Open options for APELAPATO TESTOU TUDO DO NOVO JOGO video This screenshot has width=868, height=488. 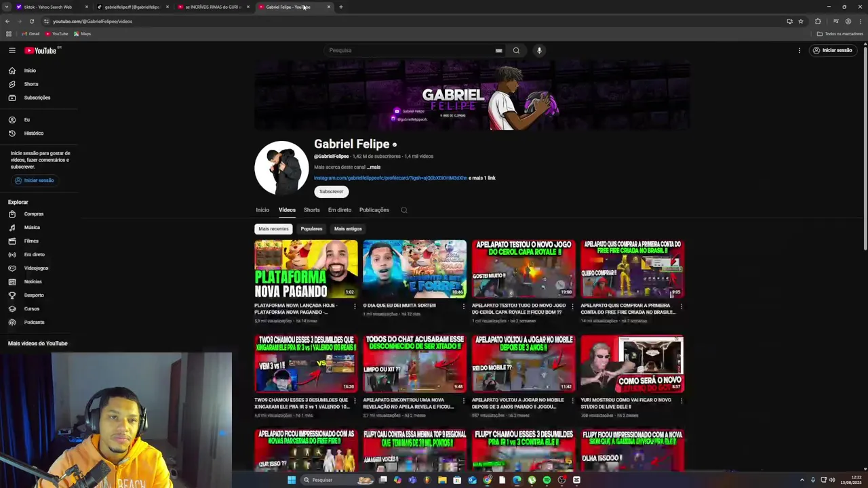pyautogui.click(x=572, y=306)
